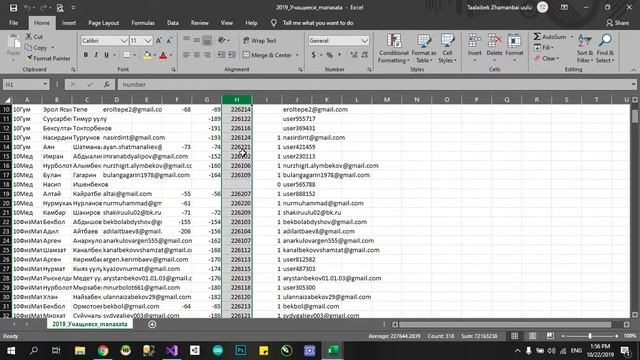The image size is (640, 360).
Task: Switch to the Formulas tab
Action: tap(143, 23)
